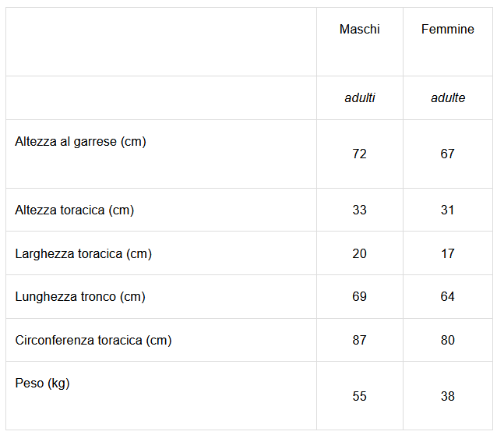Select the Altezza toracica row label
This screenshot has height=435, width=504.
[x=74, y=210]
